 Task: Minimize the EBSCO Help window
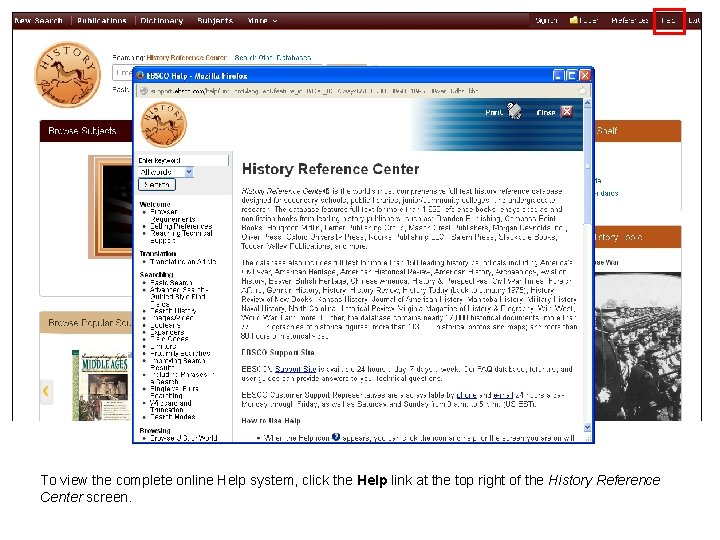coord(558,76)
